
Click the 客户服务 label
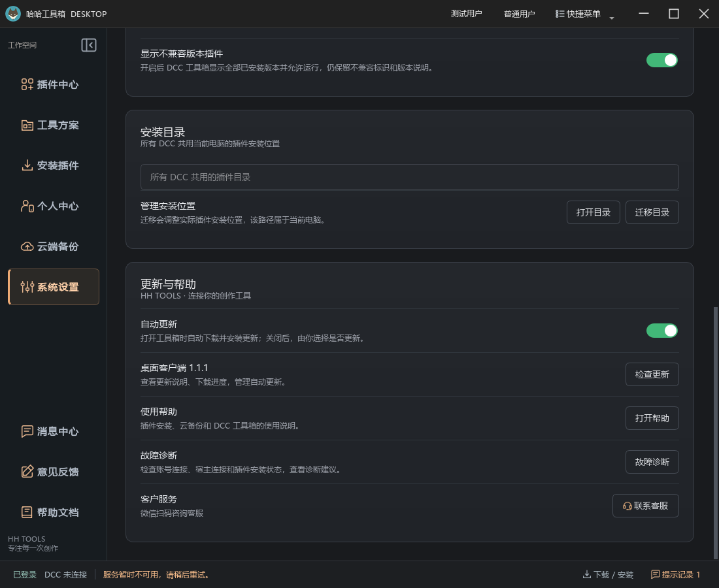pos(159,499)
